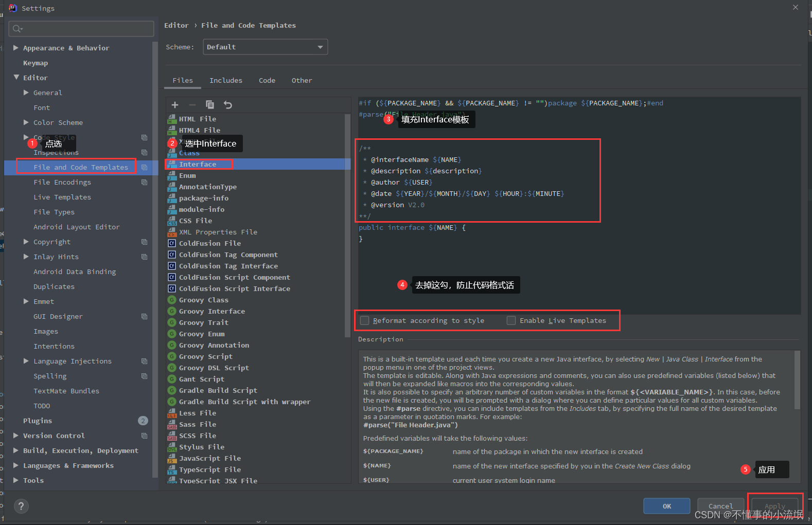Click project-level icon next to Version Control
This screenshot has height=525, width=812.
pos(145,436)
